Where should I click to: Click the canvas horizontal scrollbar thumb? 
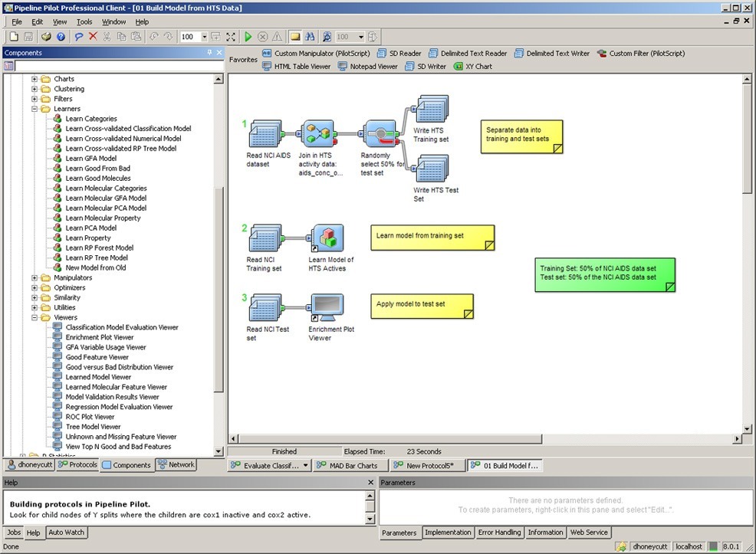pos(390,439)
